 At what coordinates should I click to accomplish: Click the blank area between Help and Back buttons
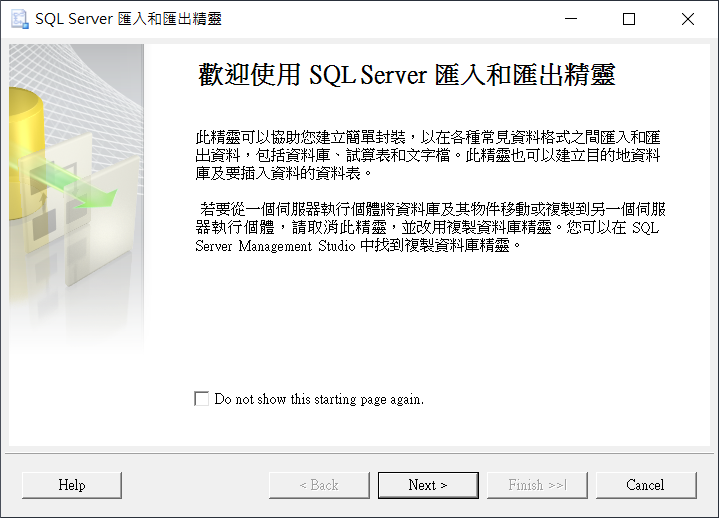pos(195,485)
